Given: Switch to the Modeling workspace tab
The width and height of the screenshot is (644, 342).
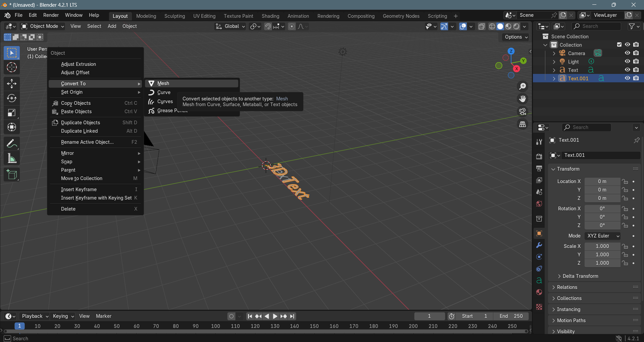Looking at the screenshot, I should point(146,16).
